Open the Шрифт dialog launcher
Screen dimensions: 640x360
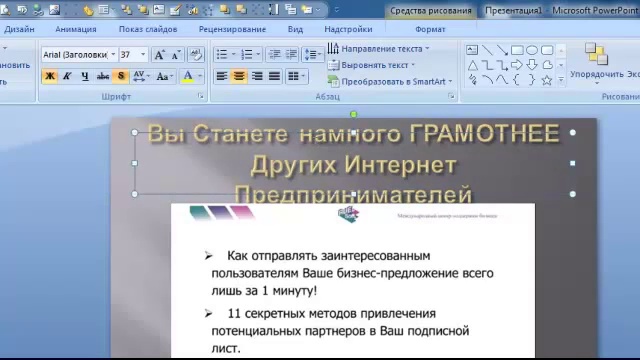(x=200, y=96)
